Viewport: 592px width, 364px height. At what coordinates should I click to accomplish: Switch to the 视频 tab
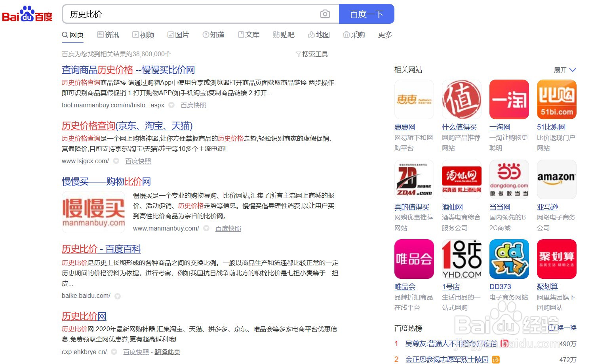pos(143,35)
